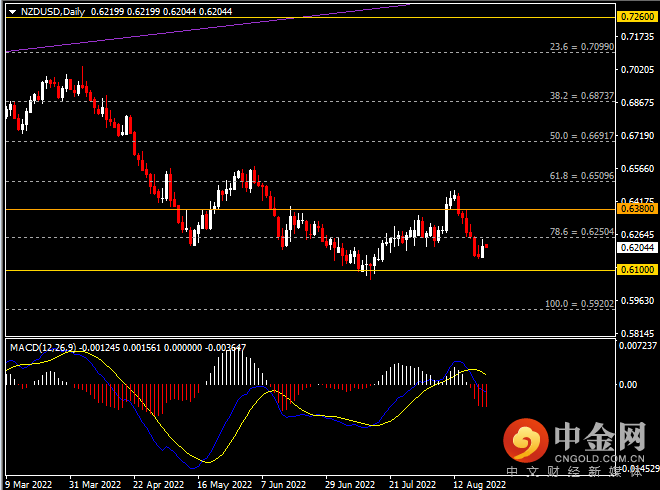The image size is (660, 490).
Task: Click the current price 0.62044 marker
Action: pyautogui.click(x=637, y=247)
